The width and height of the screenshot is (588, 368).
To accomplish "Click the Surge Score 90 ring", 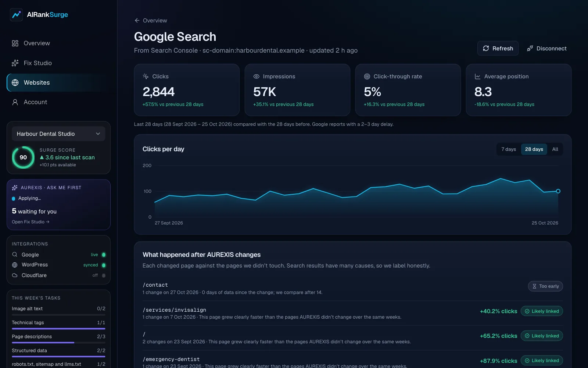I will coord(23,157).
